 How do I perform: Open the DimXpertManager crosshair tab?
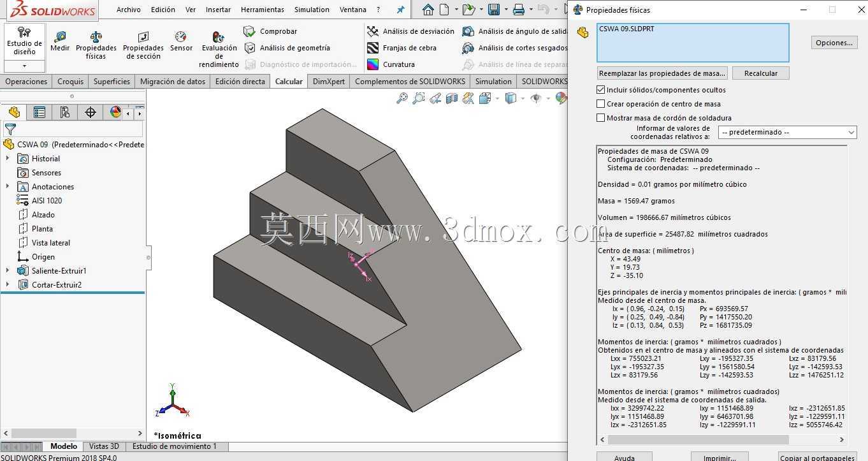(90, 112)
